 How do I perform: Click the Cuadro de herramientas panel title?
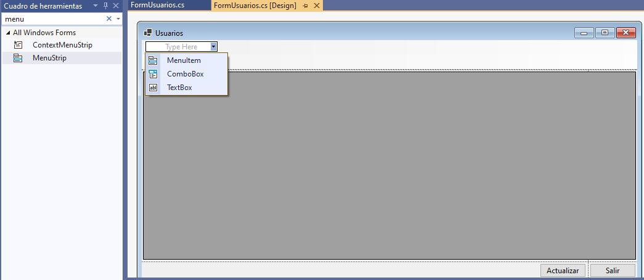(43, 6)
